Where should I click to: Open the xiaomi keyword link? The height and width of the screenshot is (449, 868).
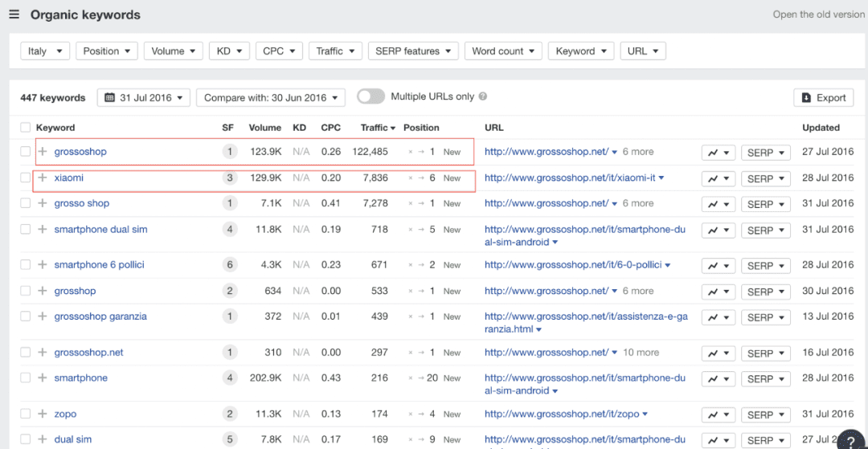click(x=68, y=178)
